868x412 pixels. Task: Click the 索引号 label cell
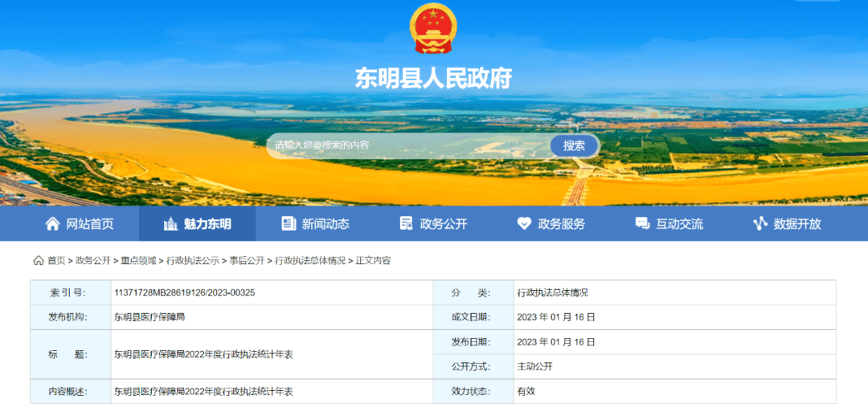[70, 292]
